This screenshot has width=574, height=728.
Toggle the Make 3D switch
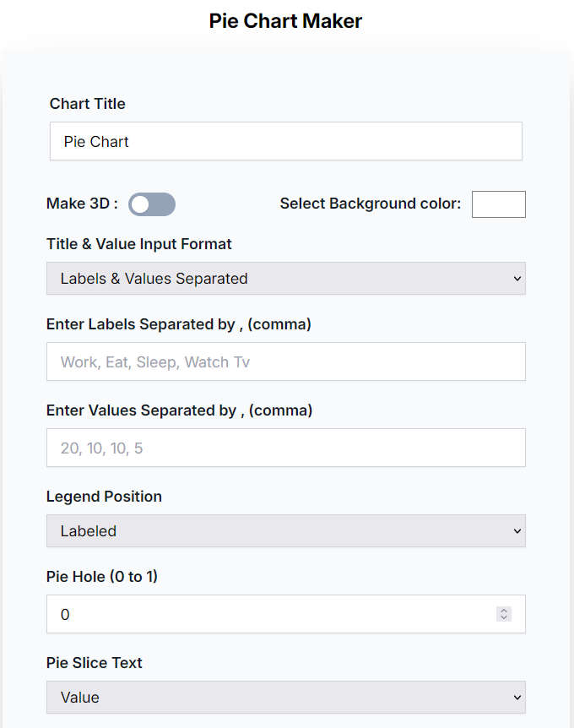pyautogui.click(x=152, y=204)
